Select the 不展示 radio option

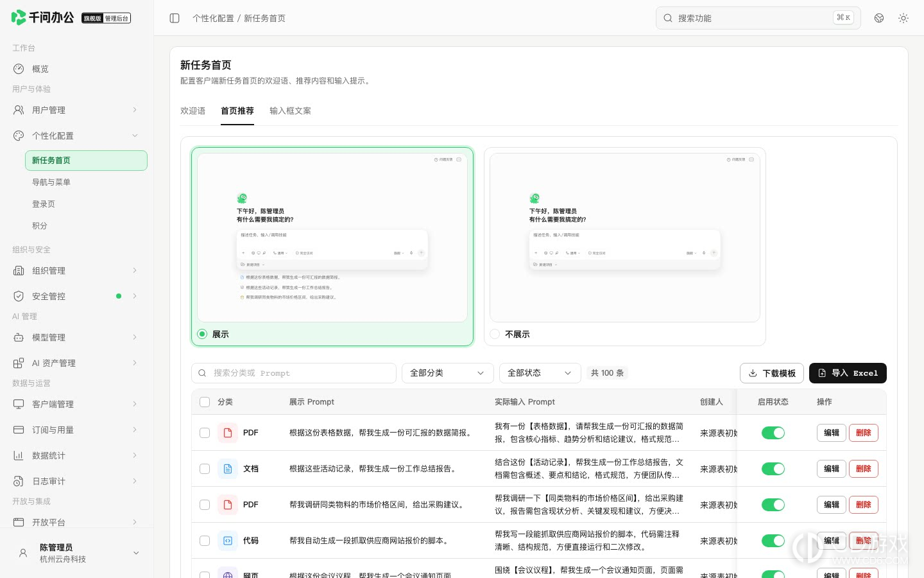tap(495, 334)
